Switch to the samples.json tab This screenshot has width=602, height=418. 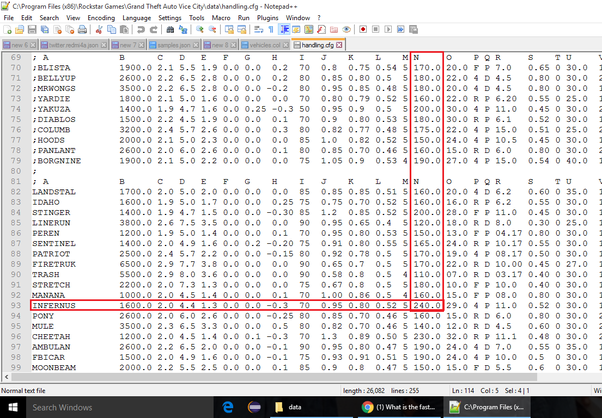coord(174,45)
